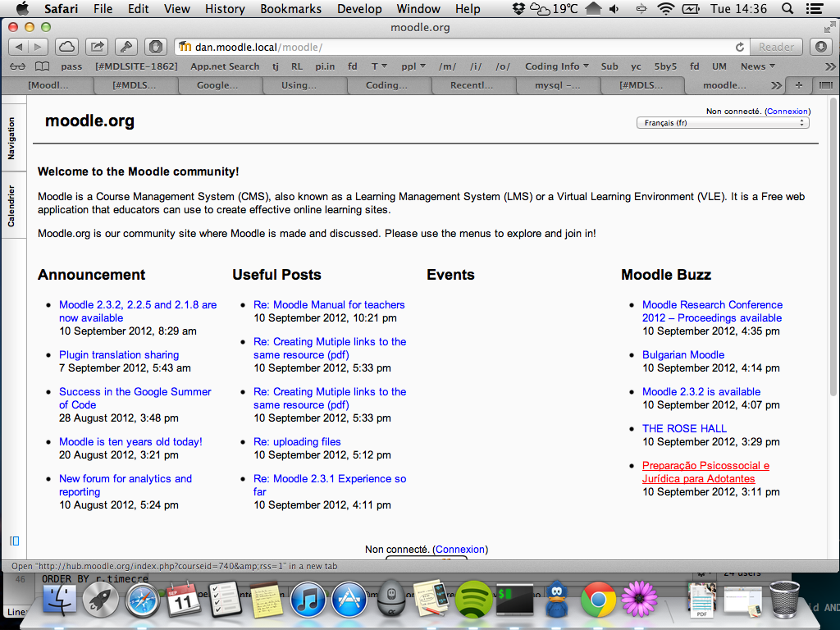Image resolution: width=840 pixels, height=630 pixels.
Task: Open the Français (fr) language dropdown
Action: click(723, 123)
